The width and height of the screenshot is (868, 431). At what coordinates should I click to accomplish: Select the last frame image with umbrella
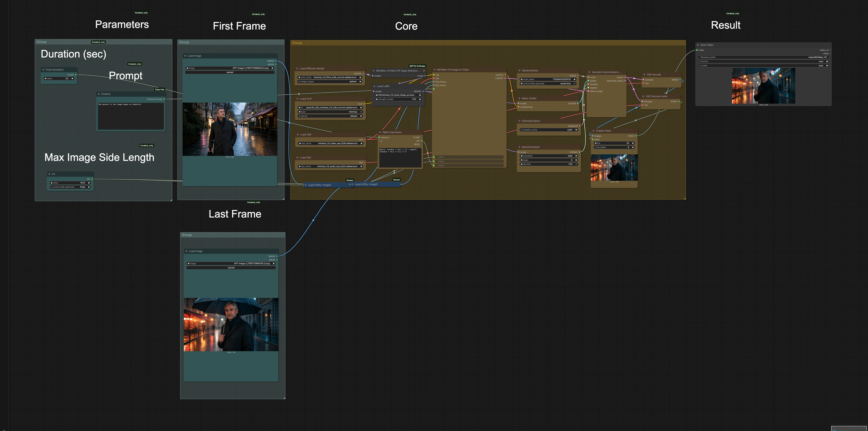pos(231,324)
